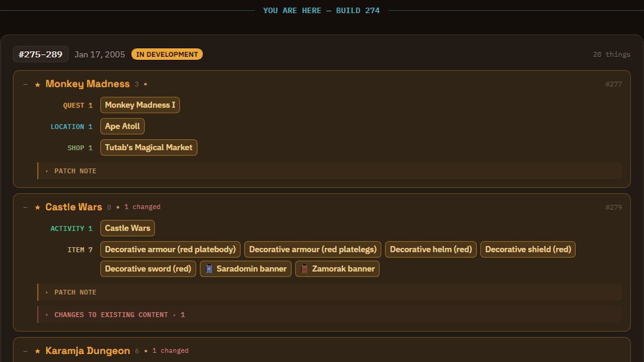Click the Karamja Dungeon '1 changed' indicator
644x362 pixels.
[x=171, y=351]
